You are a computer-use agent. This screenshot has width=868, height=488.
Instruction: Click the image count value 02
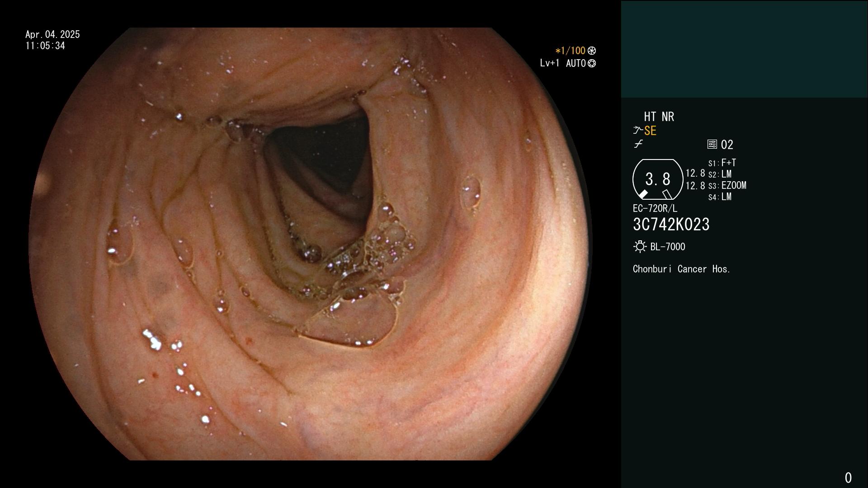tap(727, 145)
